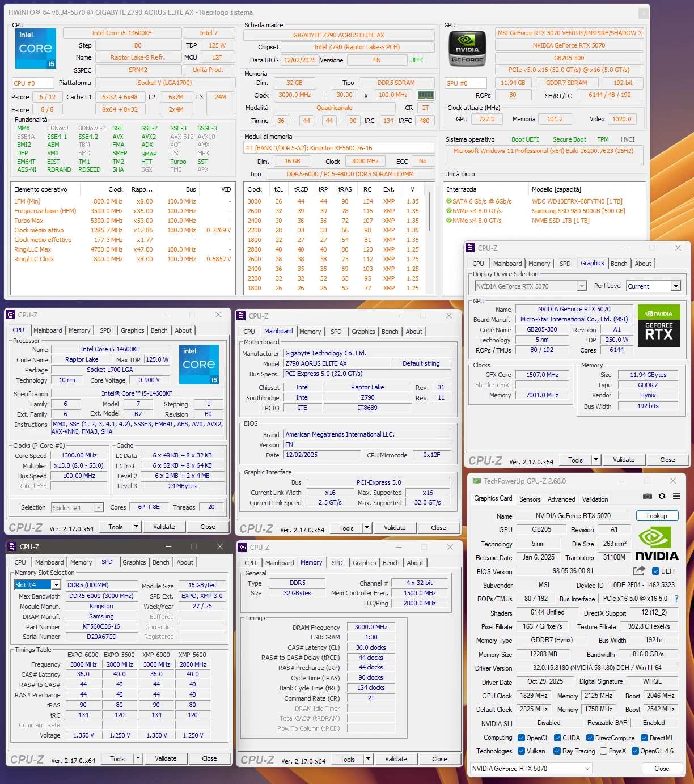
Task: Click the DRAM Frequency 3000.0 MHz field
Action: click(371, 627)
